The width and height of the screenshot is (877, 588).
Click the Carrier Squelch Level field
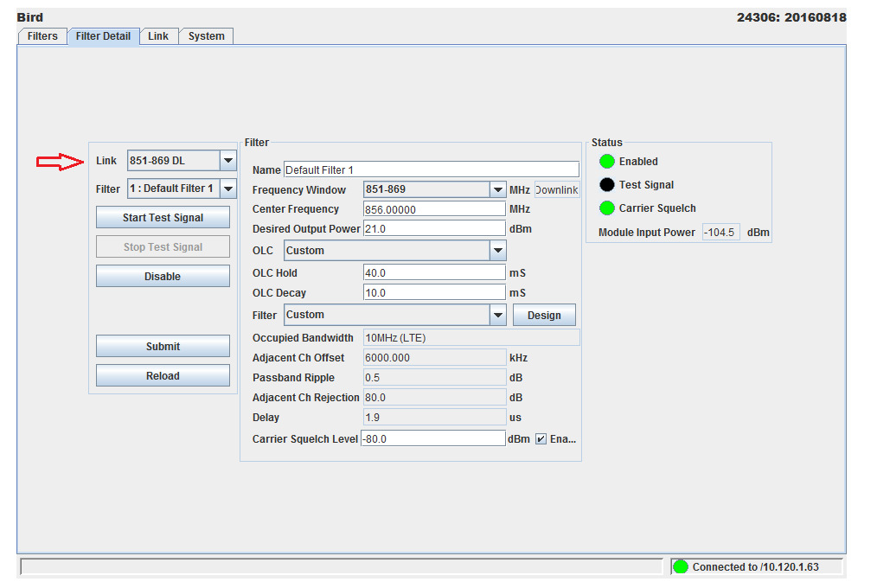(433, 438)
